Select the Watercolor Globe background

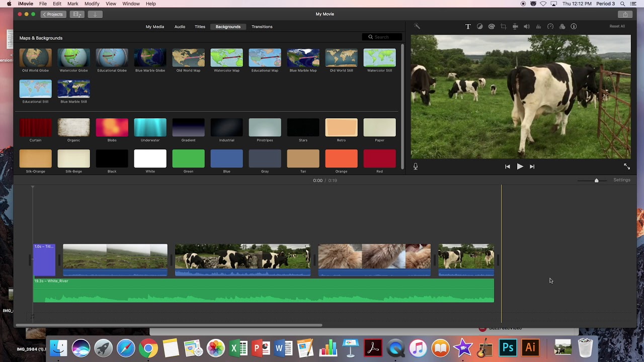73,58
